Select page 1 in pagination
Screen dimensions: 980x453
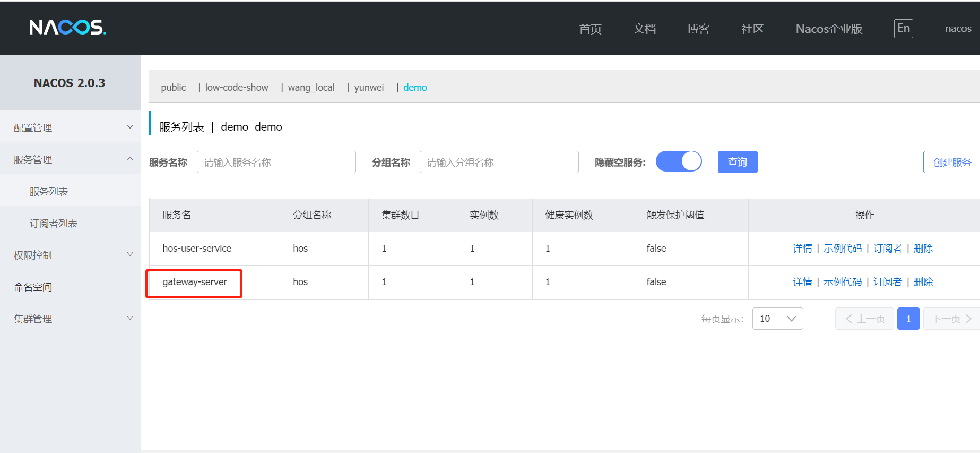click(908, 319)
